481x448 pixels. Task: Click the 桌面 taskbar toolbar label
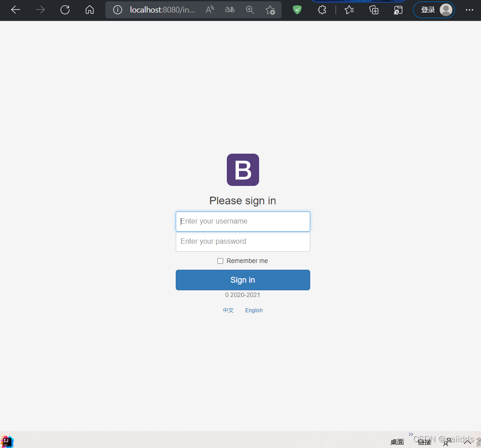pyautogui.click(x=397, y=442)
